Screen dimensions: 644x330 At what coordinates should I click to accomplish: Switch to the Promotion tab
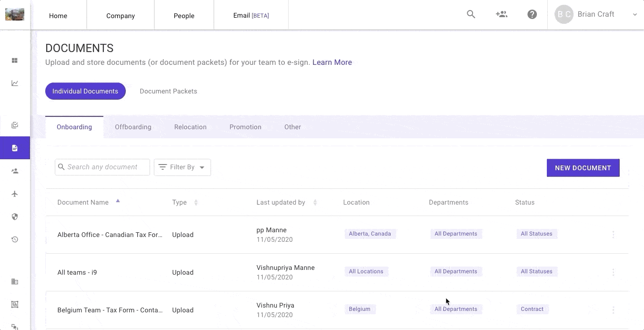(245, 127)
